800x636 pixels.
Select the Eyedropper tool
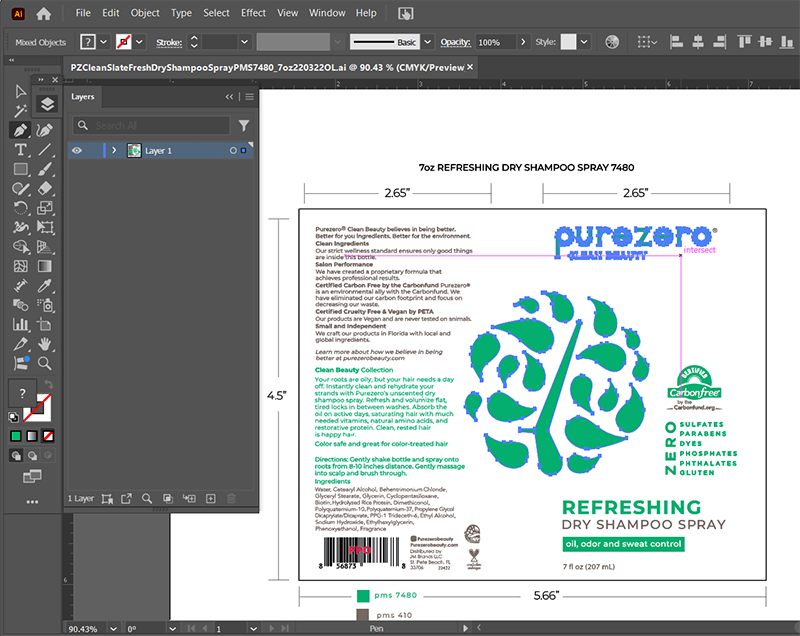point(44,286)
